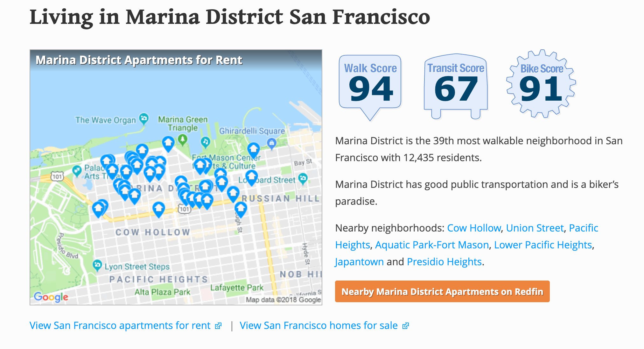Open the Cow Hollow neighborhood link

474,228
